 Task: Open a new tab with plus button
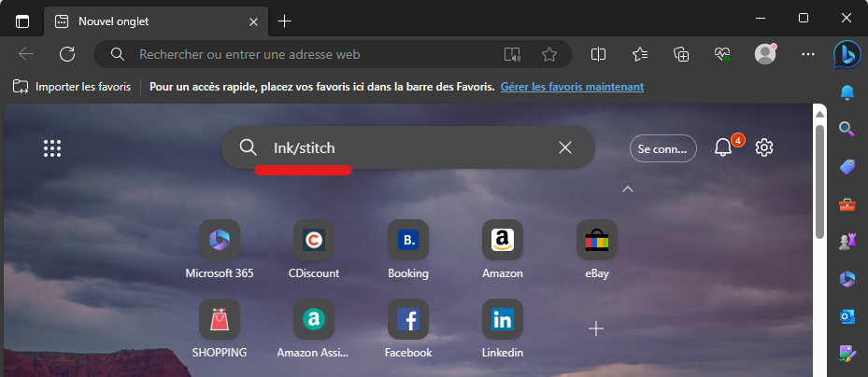tap(284, 21)
